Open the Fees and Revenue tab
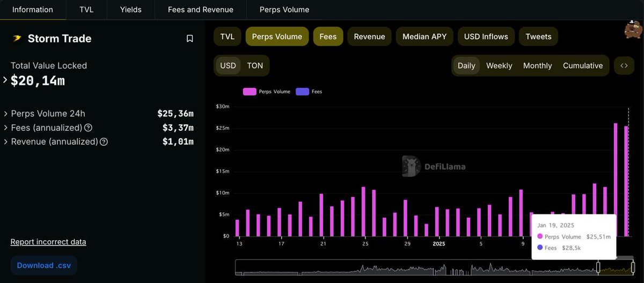The width and height of the screenshot is (644, 283). [x=201, y=10]
